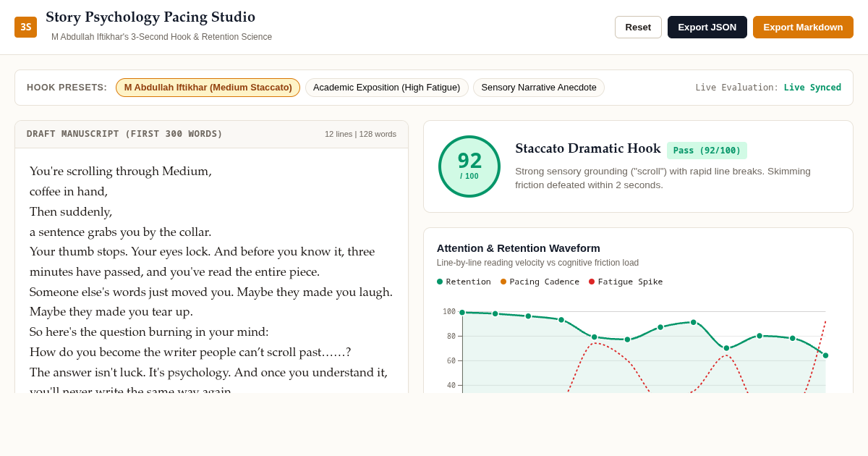The image size is (868, 456).
Task: Click the DRAFT MANUSCRIPT (FIRST 300 WORDS) header
Action: (x=124, y=134)
